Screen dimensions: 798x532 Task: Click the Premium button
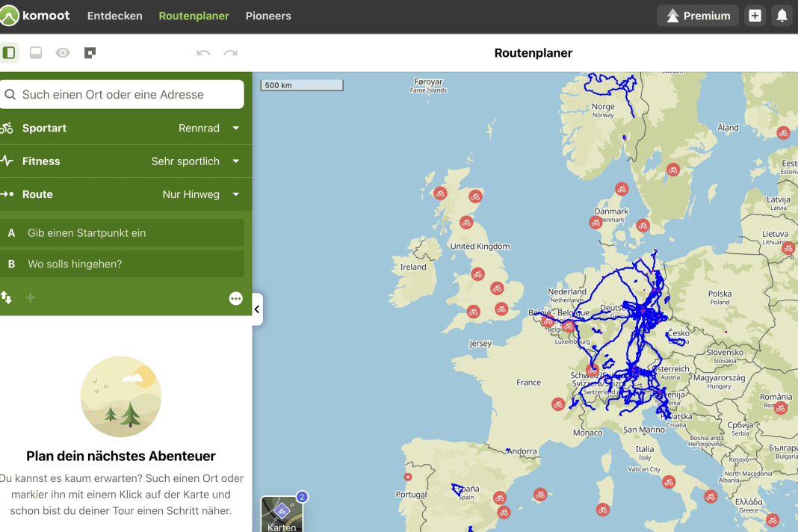coord(697,15)
